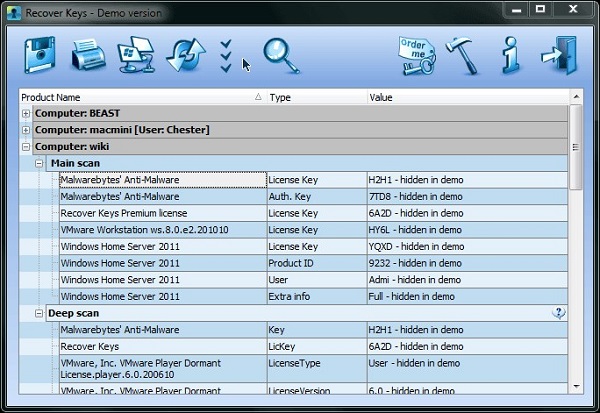This screenshot has height=413, width=600.
Task: Select the Computer: wiki row
Action: click(300, 147)
